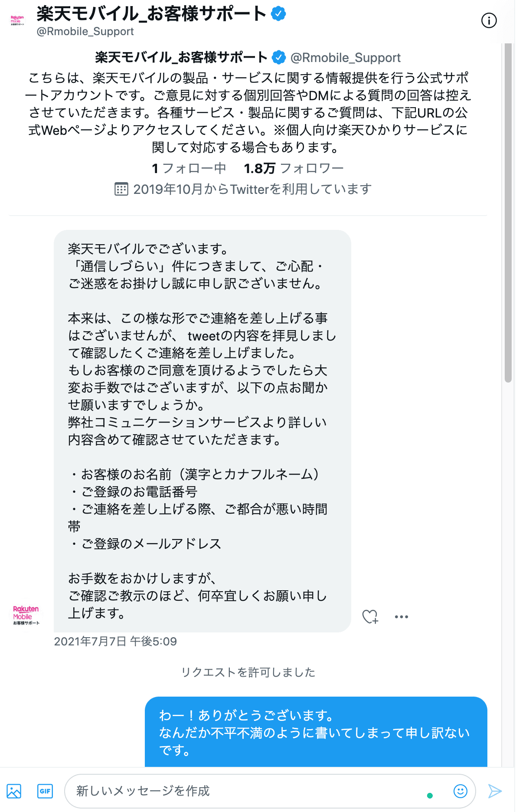The height and width of the screenshot is (812, 516).
Task: Click the blue verified badge in the header
Action: pos(278,14)
